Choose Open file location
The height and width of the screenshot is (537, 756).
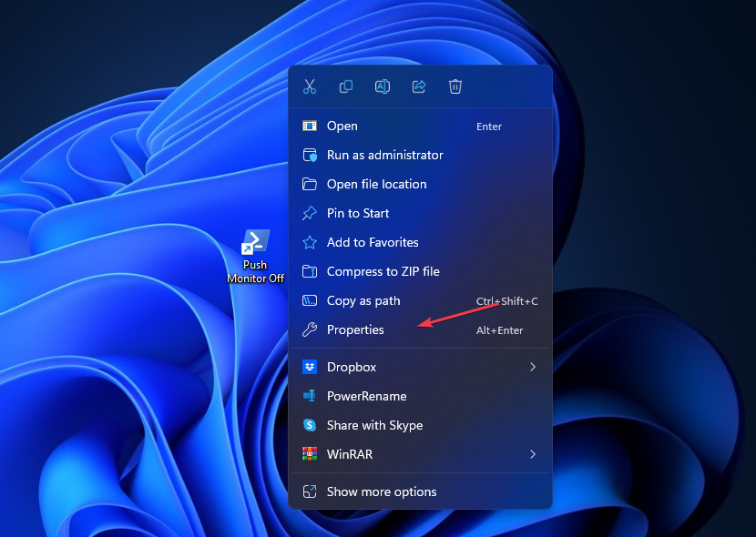(x=421, y=184)
